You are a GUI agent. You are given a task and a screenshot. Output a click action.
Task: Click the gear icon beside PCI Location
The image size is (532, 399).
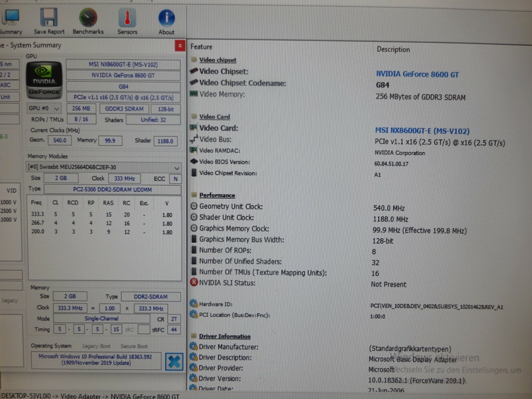pyautogui.click(x=194, y=314)
